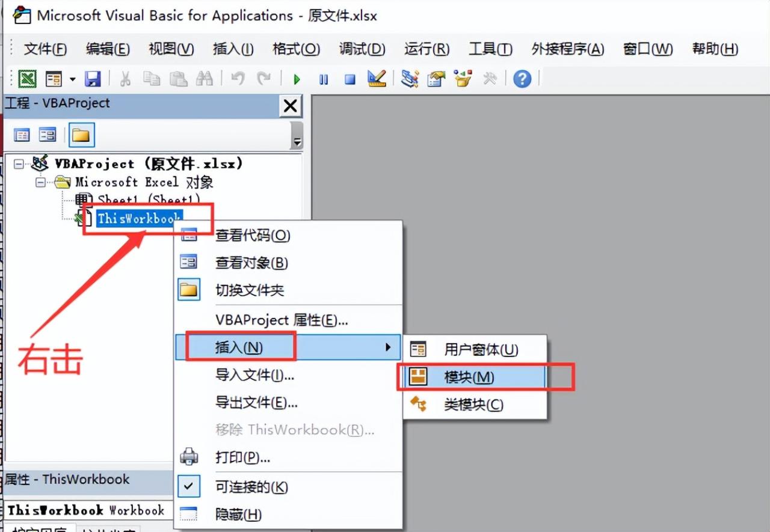Select VBAProject (原文件.xlsx) in project tree
The image size is (770, 532).
click(x=149, y=164)
